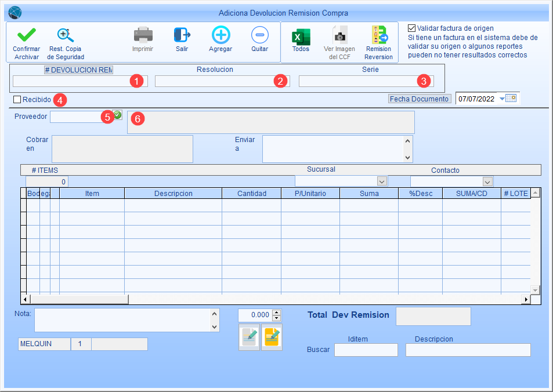Click the gray note edit icon
The width and height of the screenshot is (553, 392).
250,337
